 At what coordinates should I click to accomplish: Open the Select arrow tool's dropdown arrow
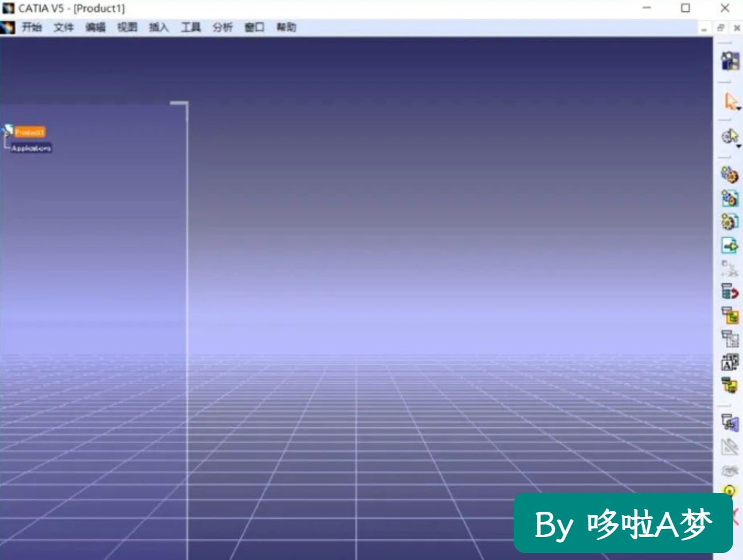[x=740, y=109]
